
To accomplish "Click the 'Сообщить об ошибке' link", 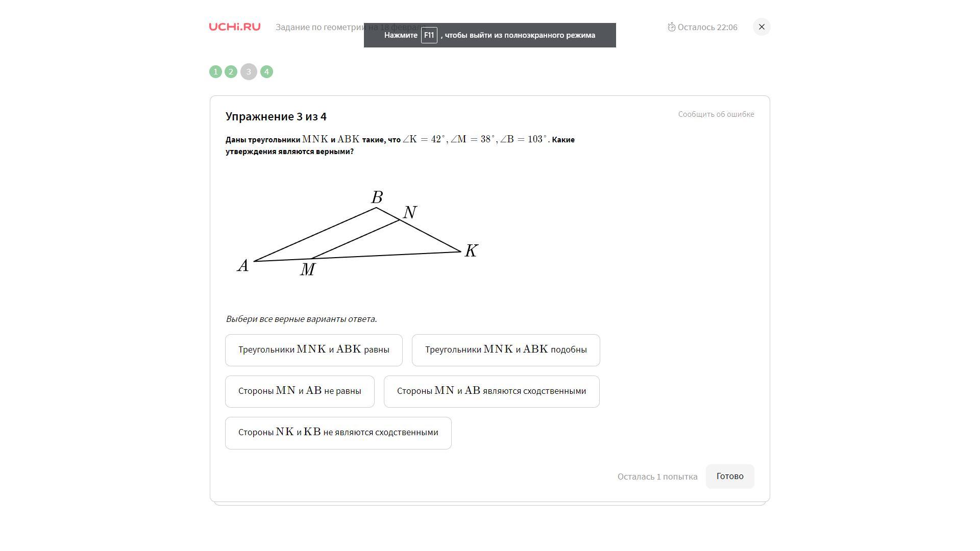I will (716, 114).
